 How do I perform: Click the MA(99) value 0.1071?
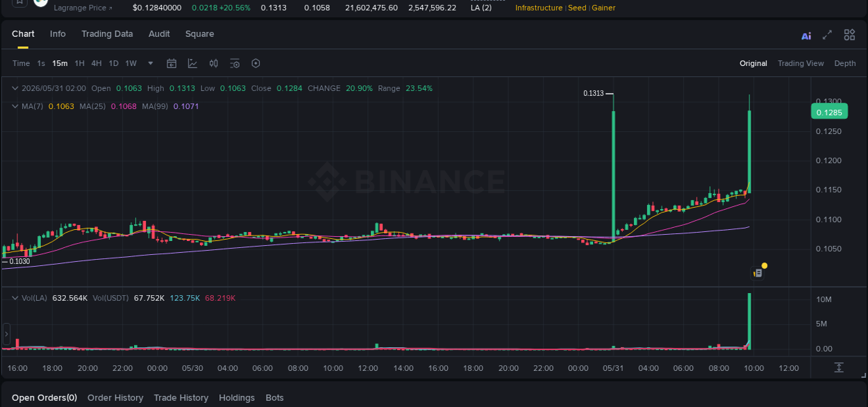pos(186,106)
